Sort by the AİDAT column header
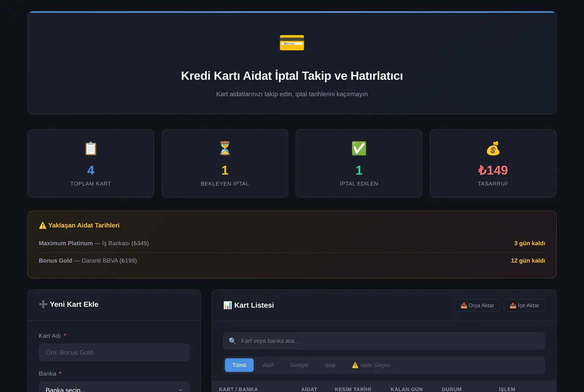This screenshot has width=584, height=392. click(x=309, y=389)
